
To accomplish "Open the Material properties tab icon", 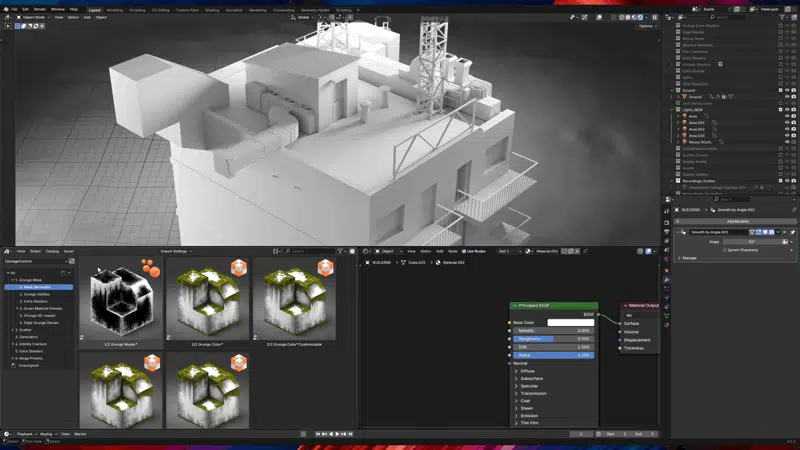I will (x=667, y=324).
